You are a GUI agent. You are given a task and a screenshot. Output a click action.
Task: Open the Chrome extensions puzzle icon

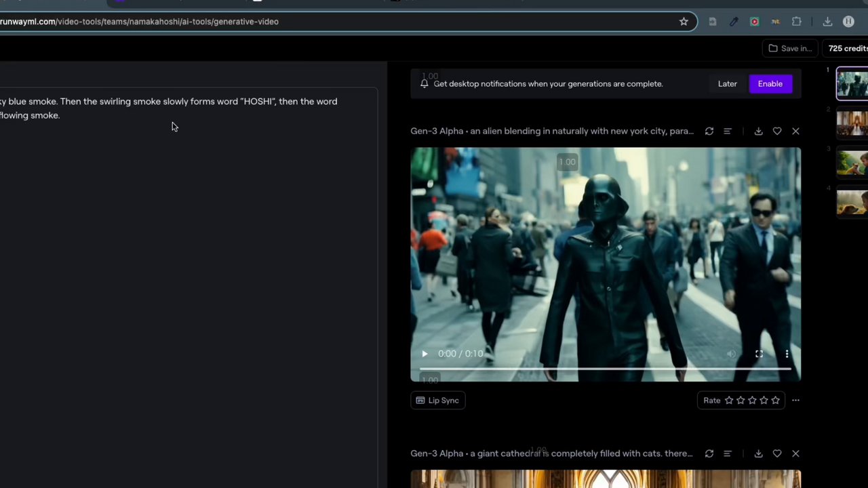point(797,22)
